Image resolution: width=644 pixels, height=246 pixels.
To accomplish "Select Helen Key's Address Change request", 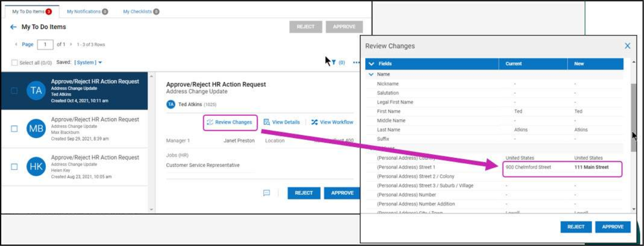I will [75, 167].
